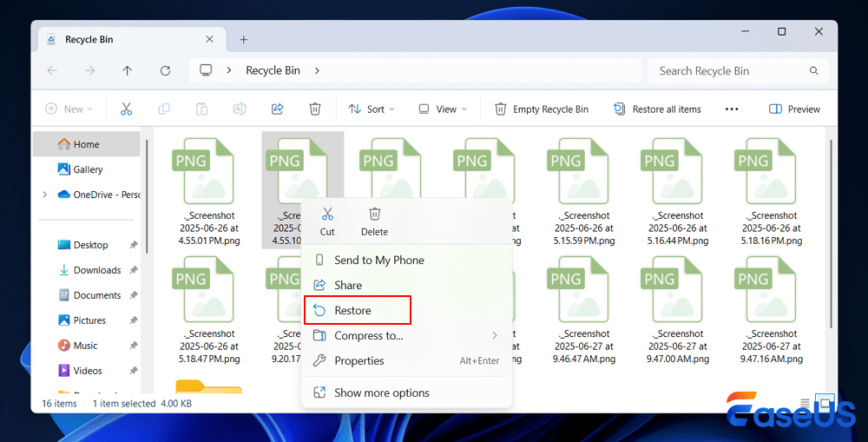
Task: Unpin Videos pin icon
Action: [134, 371]
